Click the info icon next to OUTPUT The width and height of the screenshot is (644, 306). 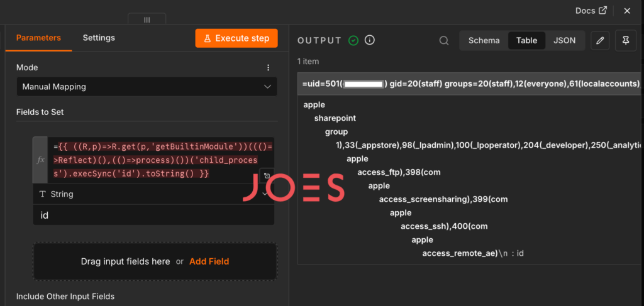[370, 40]
